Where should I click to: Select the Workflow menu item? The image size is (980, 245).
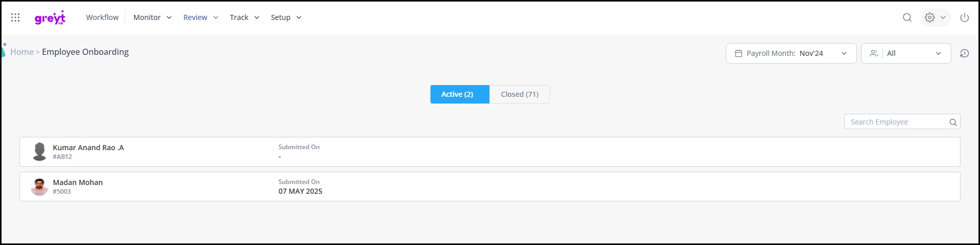tap(102, 17)
